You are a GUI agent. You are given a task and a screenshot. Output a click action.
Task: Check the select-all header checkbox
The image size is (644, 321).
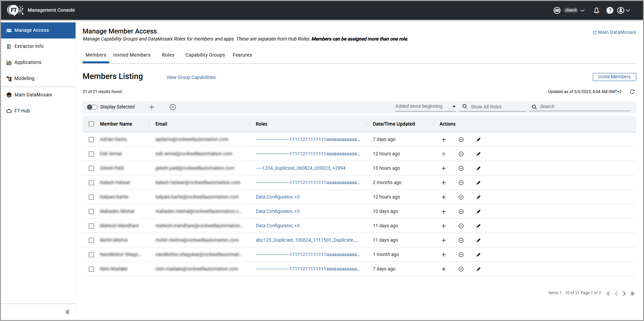point(91,124)
